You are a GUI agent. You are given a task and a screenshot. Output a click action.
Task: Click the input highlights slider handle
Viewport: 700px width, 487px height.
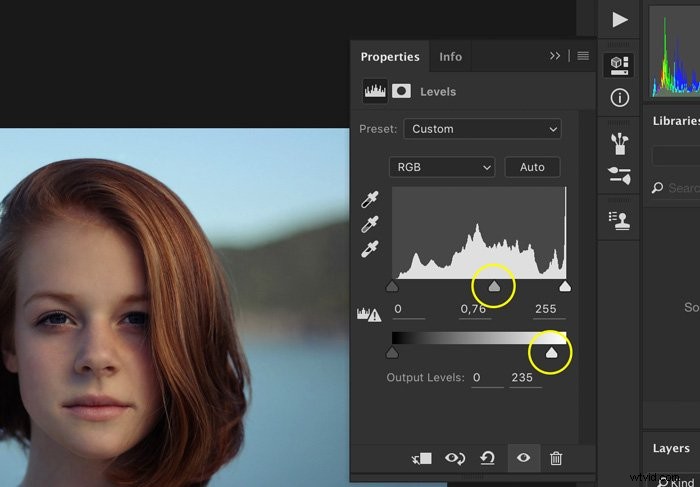[x=565, y=286]
